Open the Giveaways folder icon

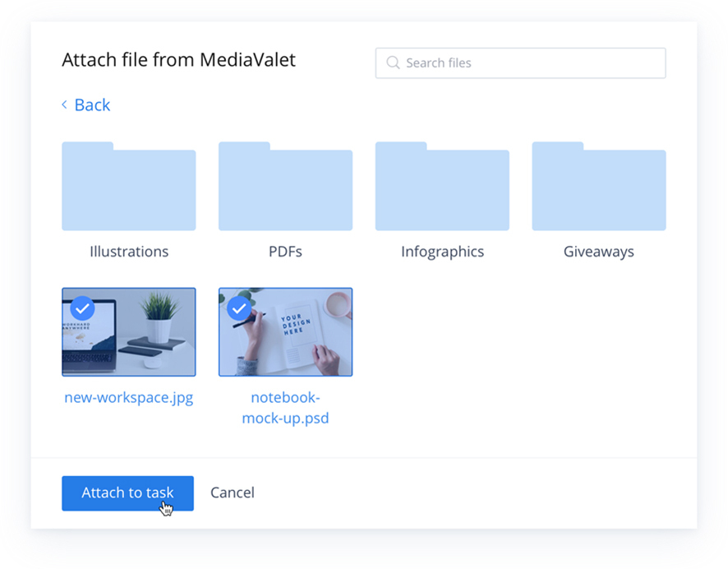[599, 187]
